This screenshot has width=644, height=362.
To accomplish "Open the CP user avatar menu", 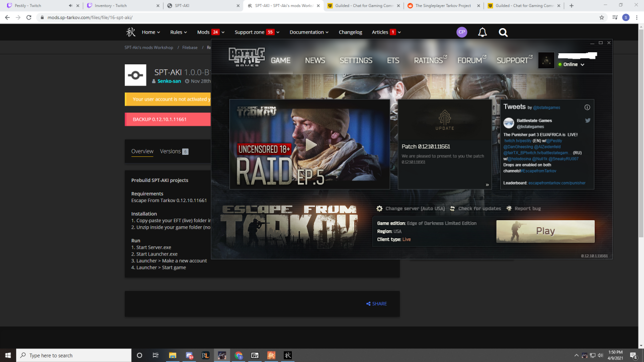I will point(462,32).
